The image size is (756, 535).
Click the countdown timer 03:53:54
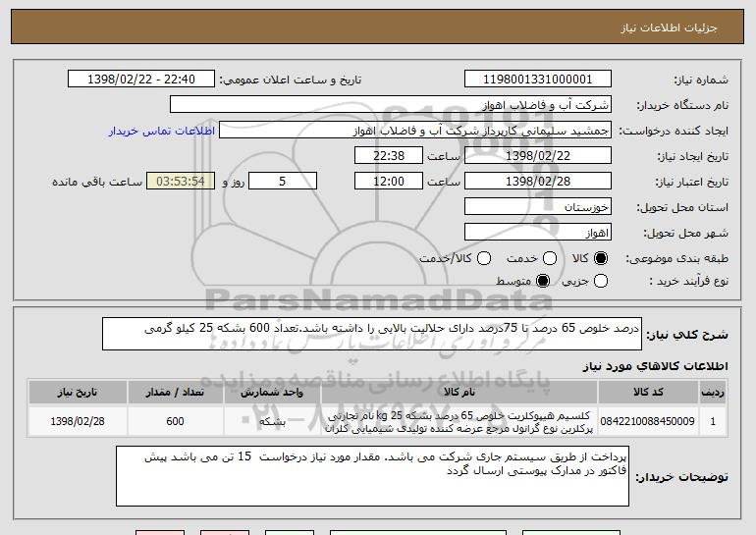181,182
